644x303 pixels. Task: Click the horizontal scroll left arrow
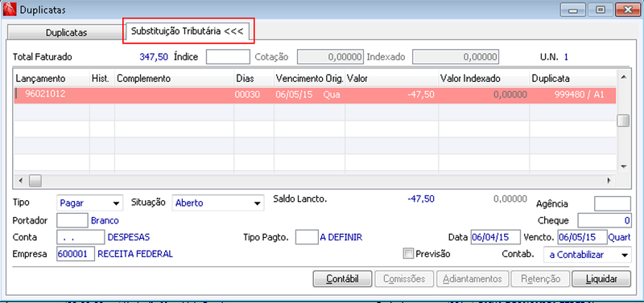[21, 180]
